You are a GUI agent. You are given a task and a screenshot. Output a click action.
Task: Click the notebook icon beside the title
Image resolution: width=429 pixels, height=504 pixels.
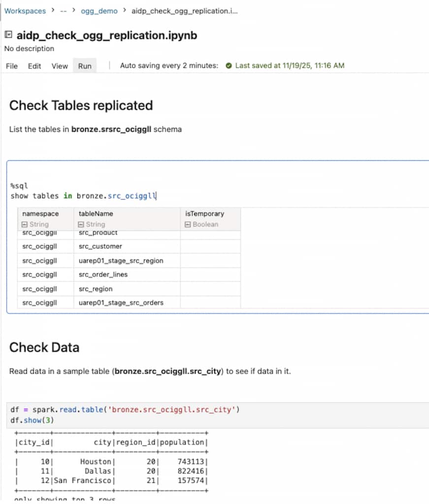pyautogui.click(x=8, y=35)
